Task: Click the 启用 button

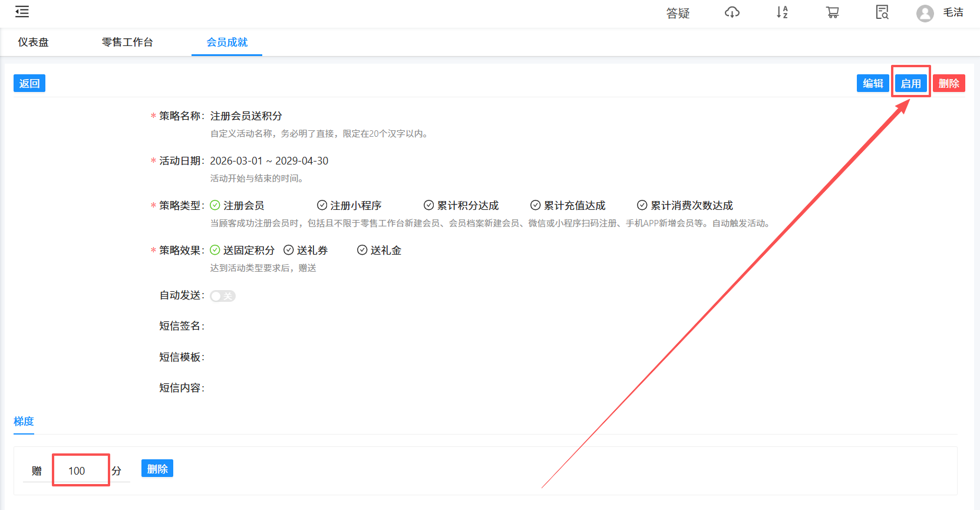Action: (910, 83)
